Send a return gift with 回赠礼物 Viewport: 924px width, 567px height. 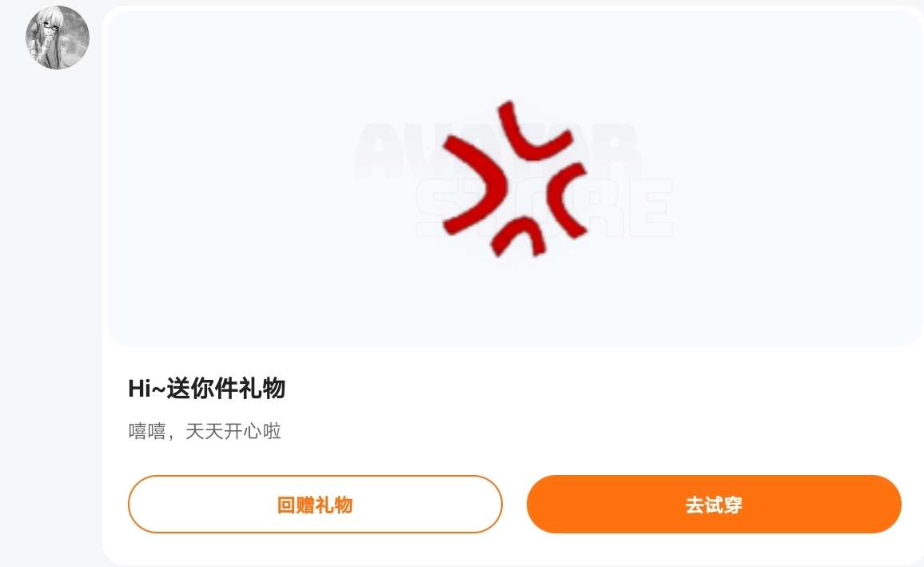(315, 505)
